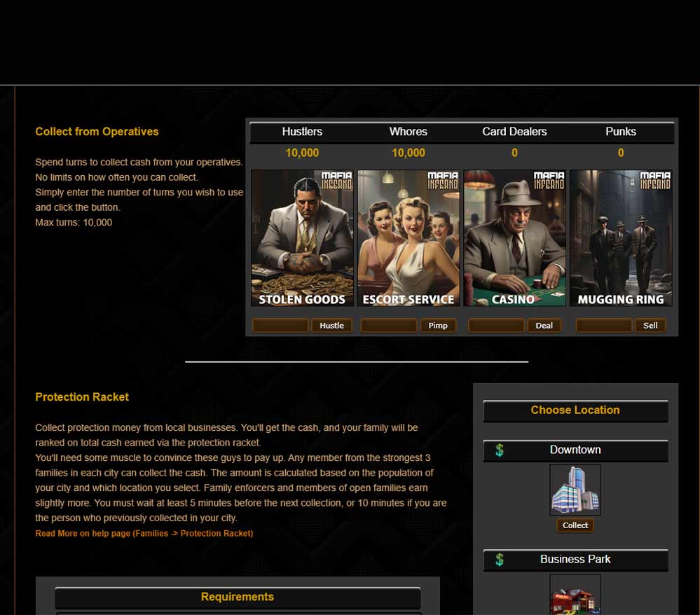Open the Protection Racket help page link

(x=144, y=533)
